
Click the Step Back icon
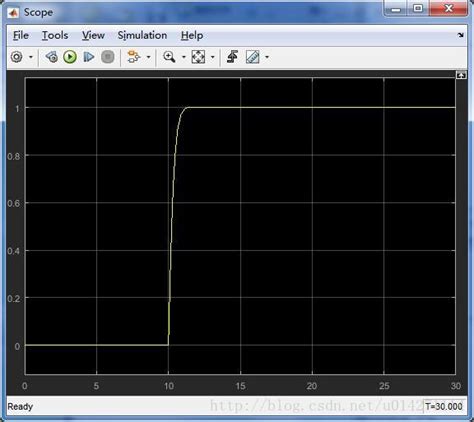52,57
